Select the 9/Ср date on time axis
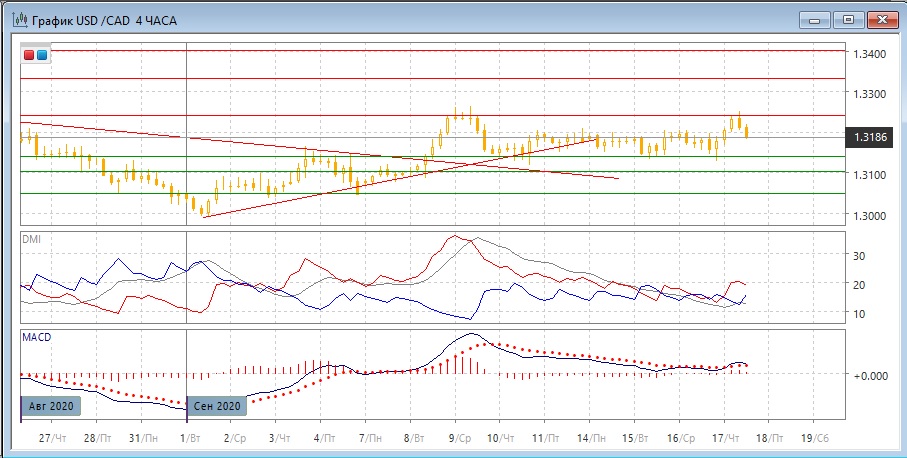Screen dimensions: 907x458 (461, 438)
